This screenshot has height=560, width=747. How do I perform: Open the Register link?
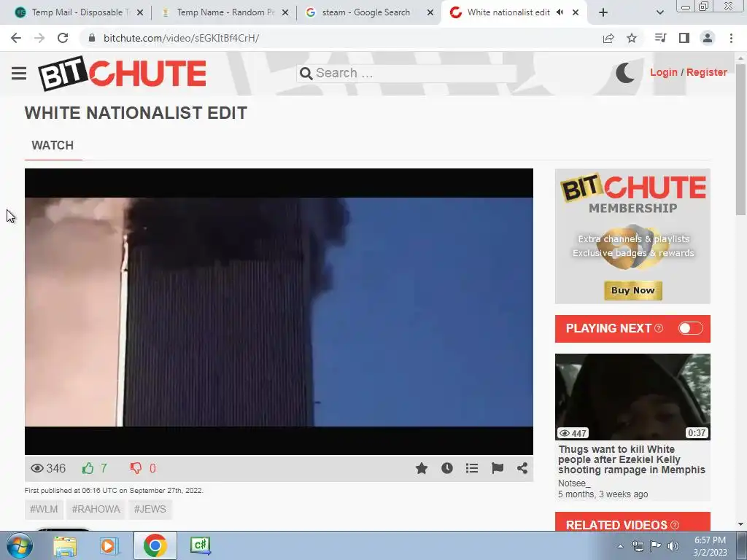(x=706, y=72)
